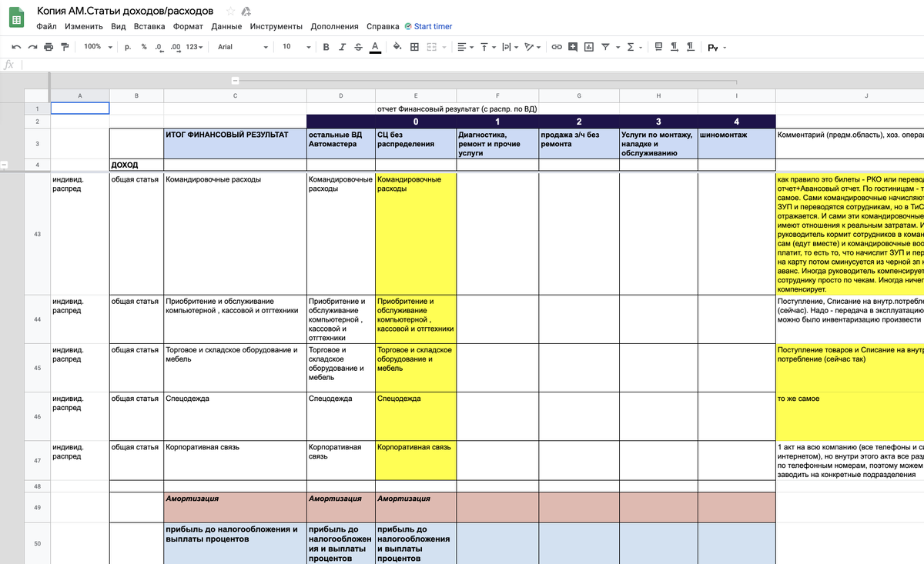This screenshot has width=924, height=564.
Task: Open the borders menu
Action: point(414,47)
